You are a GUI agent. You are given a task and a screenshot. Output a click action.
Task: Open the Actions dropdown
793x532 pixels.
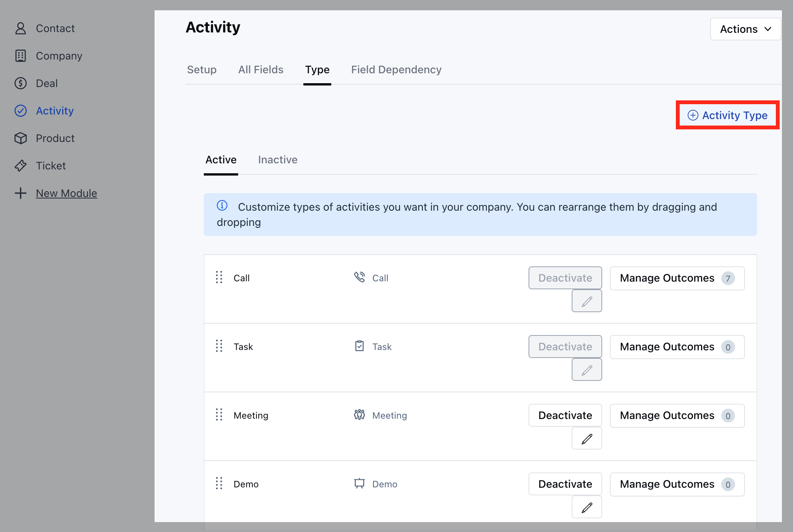pyautogui.click(x=745, y=29)
